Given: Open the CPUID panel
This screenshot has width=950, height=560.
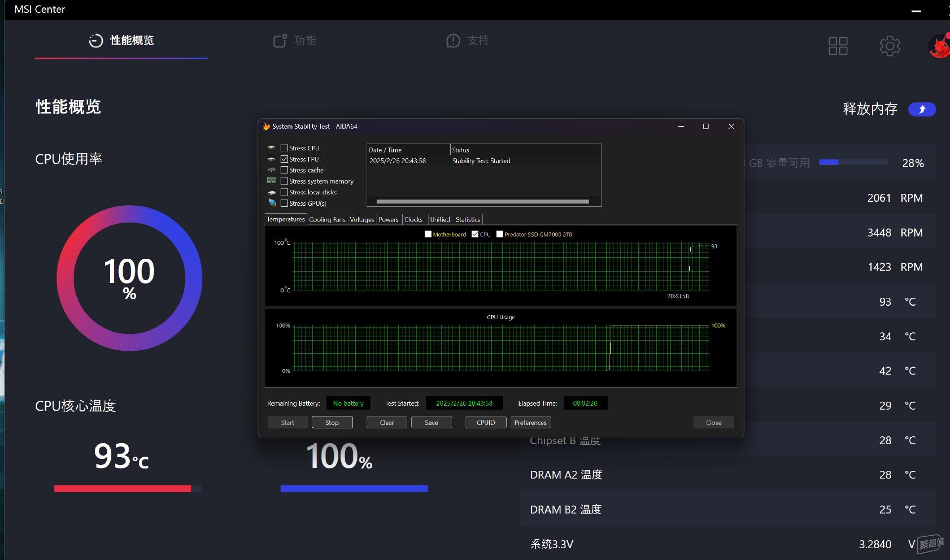Looking at the screenshot, I should pos(486,422).
